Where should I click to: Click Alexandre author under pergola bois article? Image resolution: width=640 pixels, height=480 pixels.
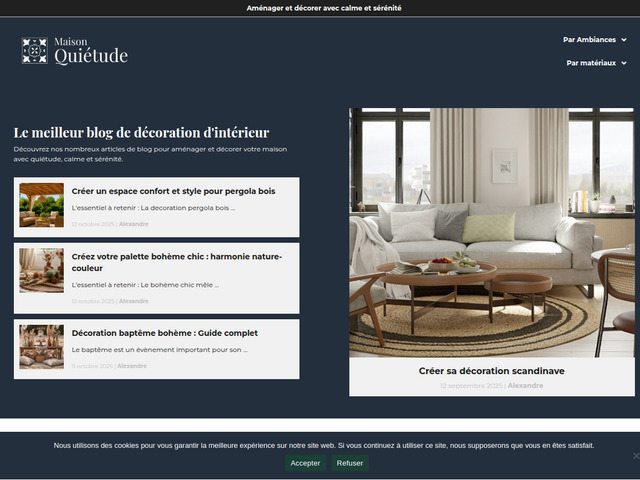tap(133, 224)
